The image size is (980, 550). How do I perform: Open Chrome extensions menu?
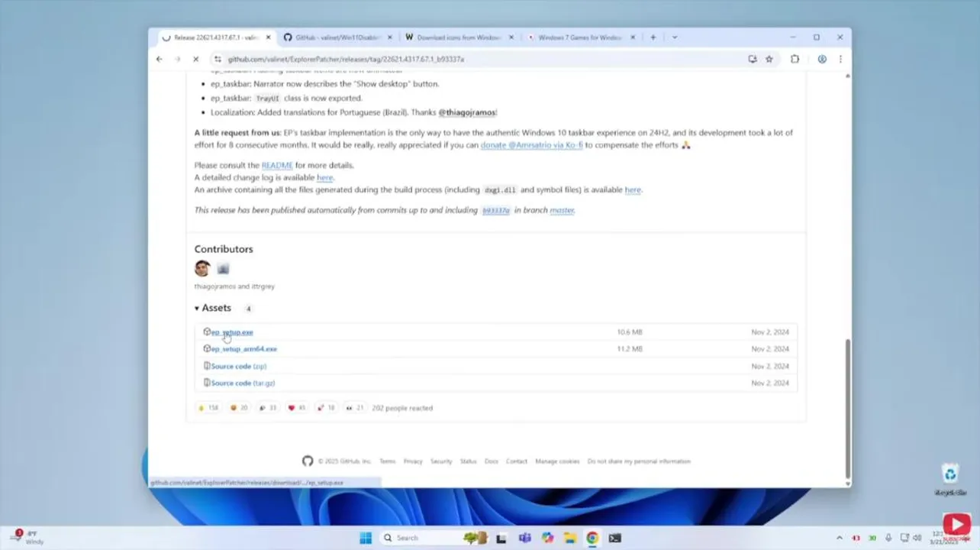(795, 59)
